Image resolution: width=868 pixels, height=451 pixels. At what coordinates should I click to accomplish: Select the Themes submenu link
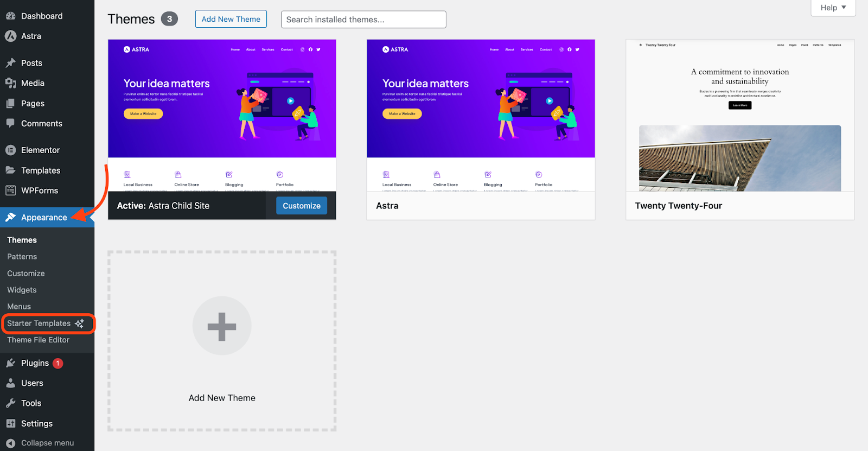[22, 240]
